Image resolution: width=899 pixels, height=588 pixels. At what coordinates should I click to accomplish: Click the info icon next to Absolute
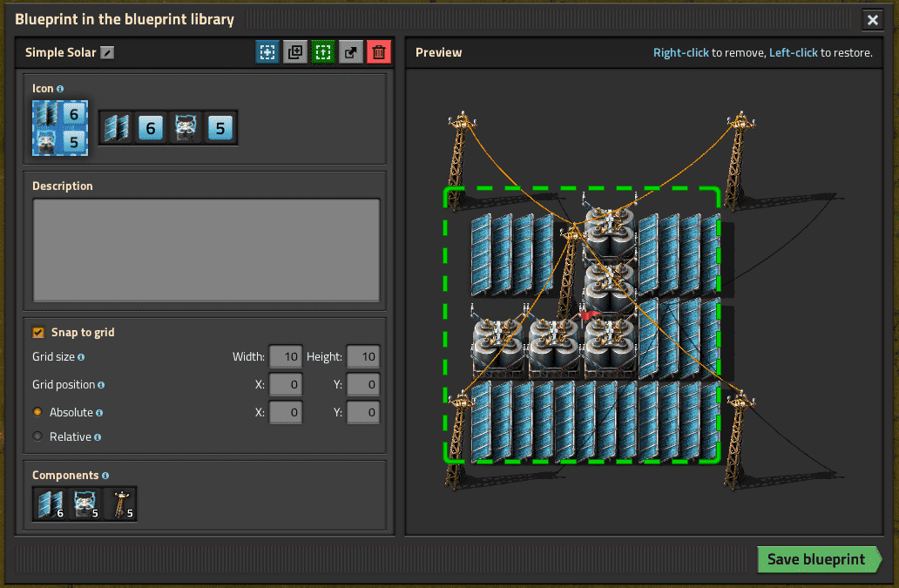[99, 413]
